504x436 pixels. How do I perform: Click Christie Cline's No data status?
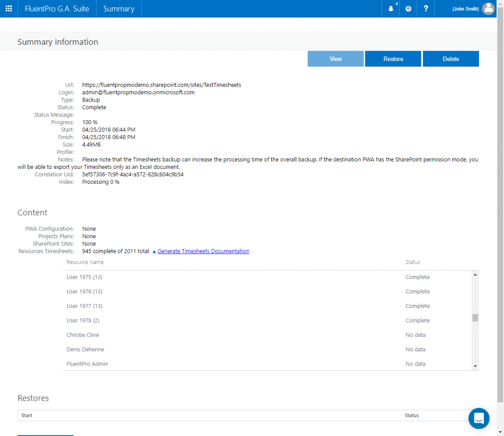coord(415,335)
